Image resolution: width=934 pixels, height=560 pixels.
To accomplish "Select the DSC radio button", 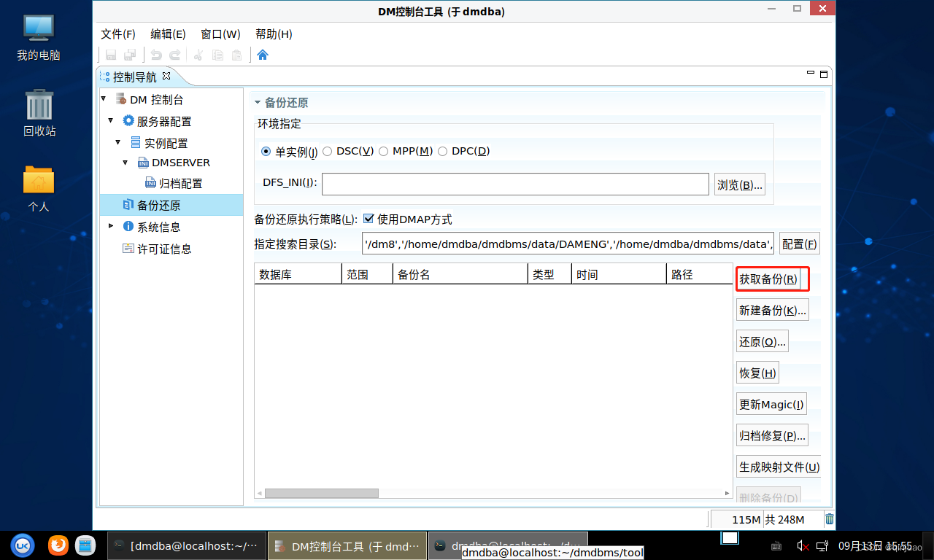I will [x=328, y=152].
